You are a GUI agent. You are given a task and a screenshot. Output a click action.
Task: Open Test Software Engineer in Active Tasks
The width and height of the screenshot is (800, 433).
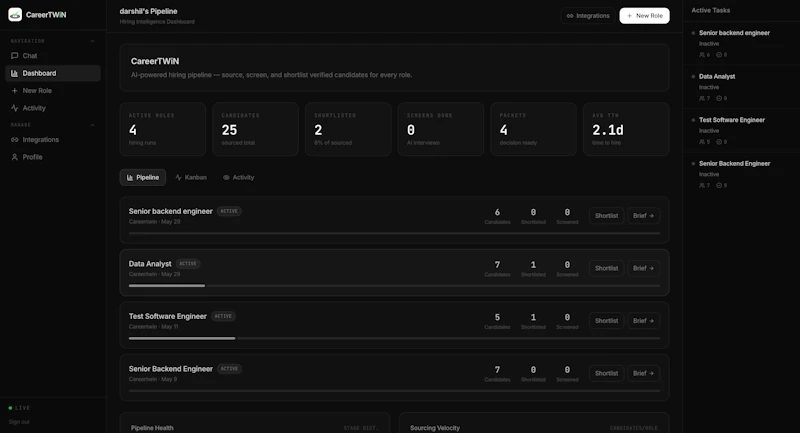(741, 131)
